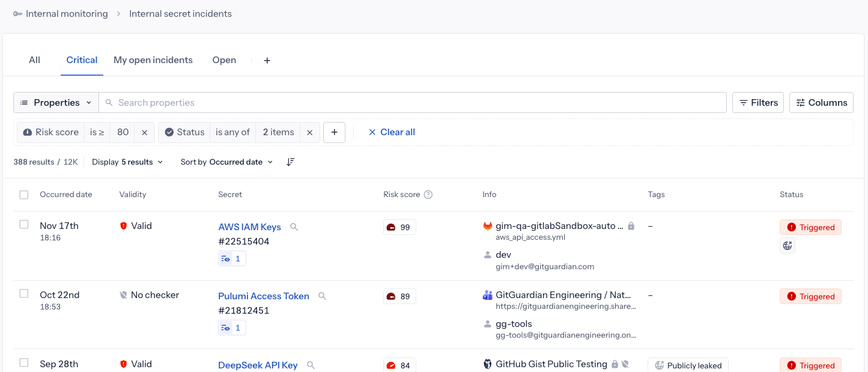The height and width of the screenshot is (372, 868).
Task: Open Pulumi Access Token incident
Action: point(264,296)
